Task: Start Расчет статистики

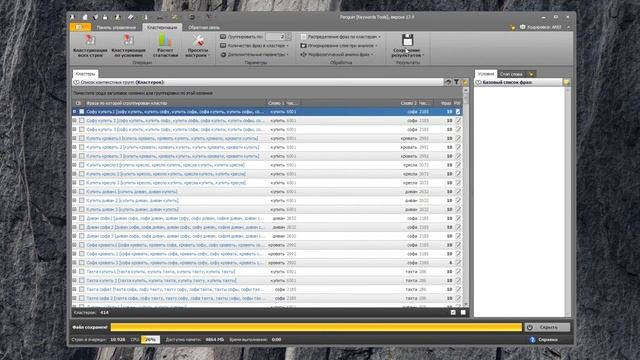Action: point(165,45)
